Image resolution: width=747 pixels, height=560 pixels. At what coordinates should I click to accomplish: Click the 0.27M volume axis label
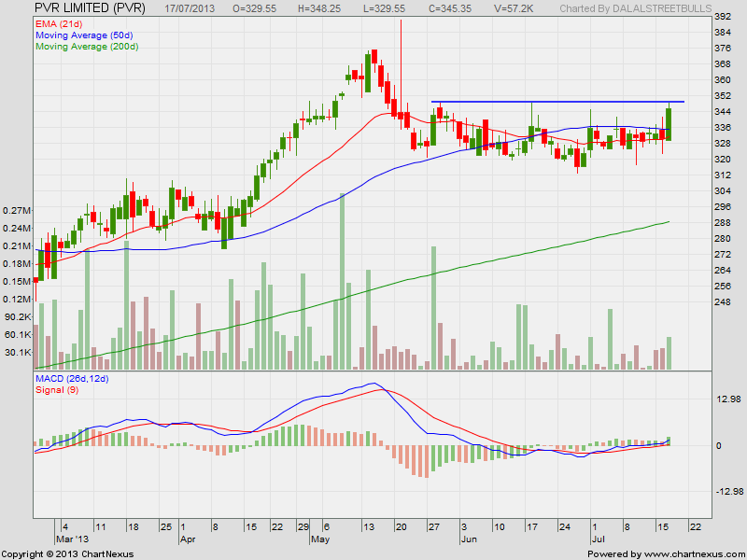click(x=17, y=210)
